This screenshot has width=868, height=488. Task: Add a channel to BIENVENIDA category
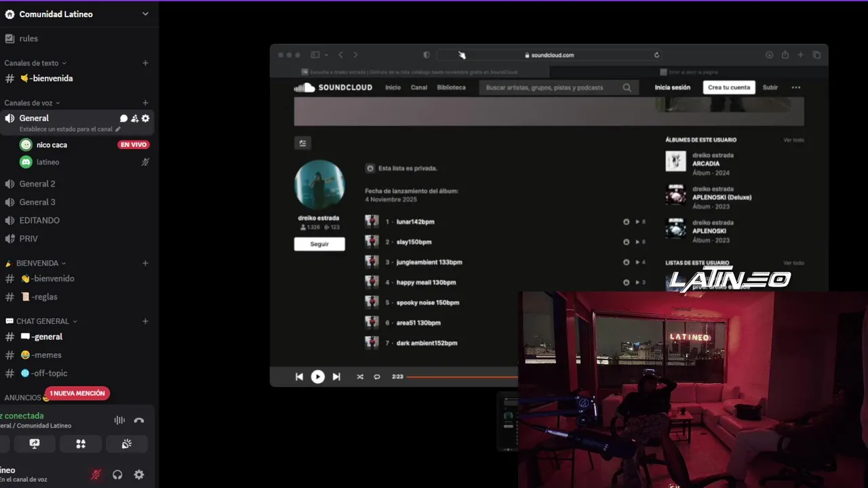tap(145, 263)
